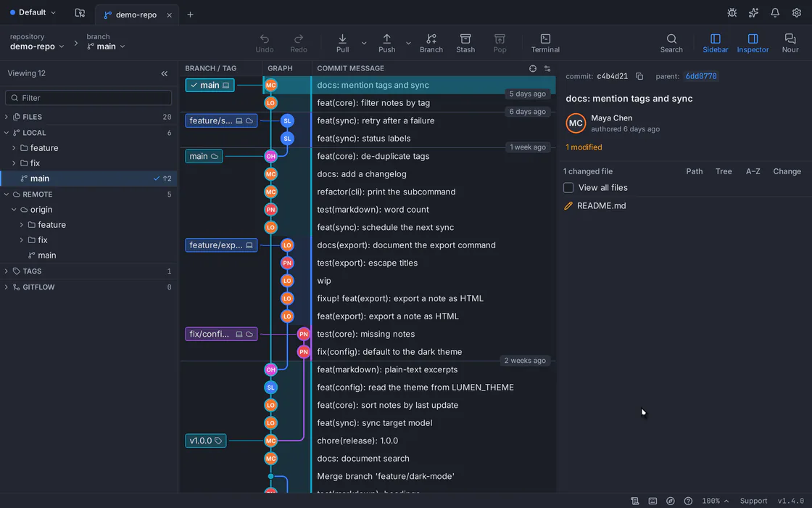The height and width of the screenshot is (508, 812).
Task: Click the Filter input field
Action: coord(88,98)
